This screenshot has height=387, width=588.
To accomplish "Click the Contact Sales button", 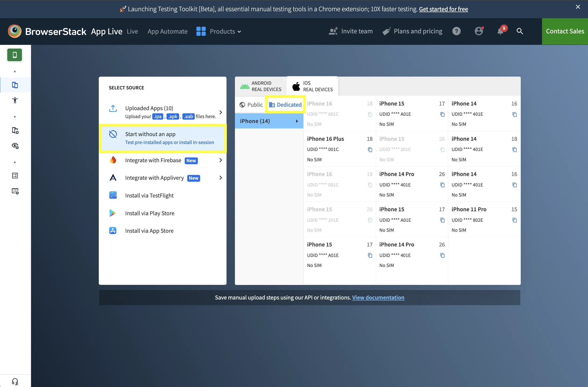I will coord(565,31).
